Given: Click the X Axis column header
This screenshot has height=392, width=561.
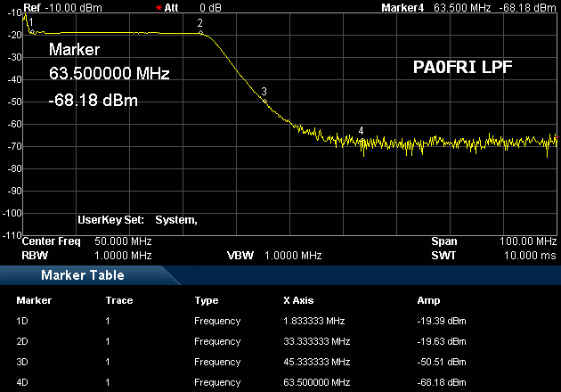Looking at the screenshot, I should click(x=297, y=300).
